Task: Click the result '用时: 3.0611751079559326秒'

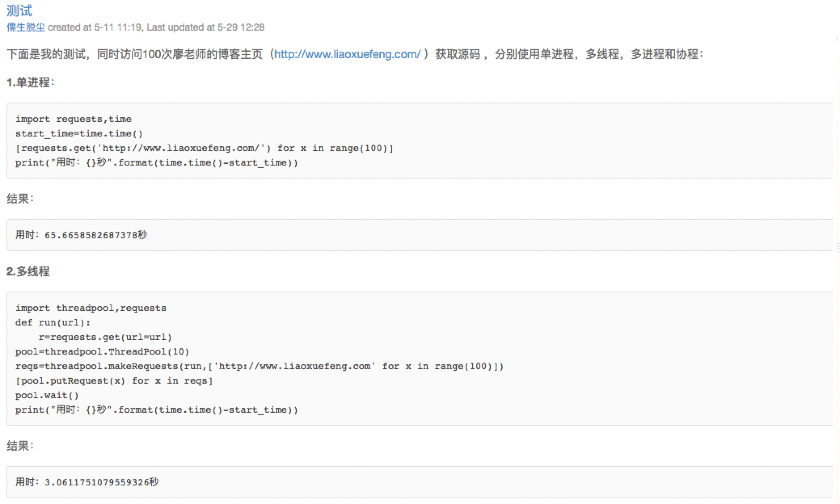Action: tap(87, 482)
